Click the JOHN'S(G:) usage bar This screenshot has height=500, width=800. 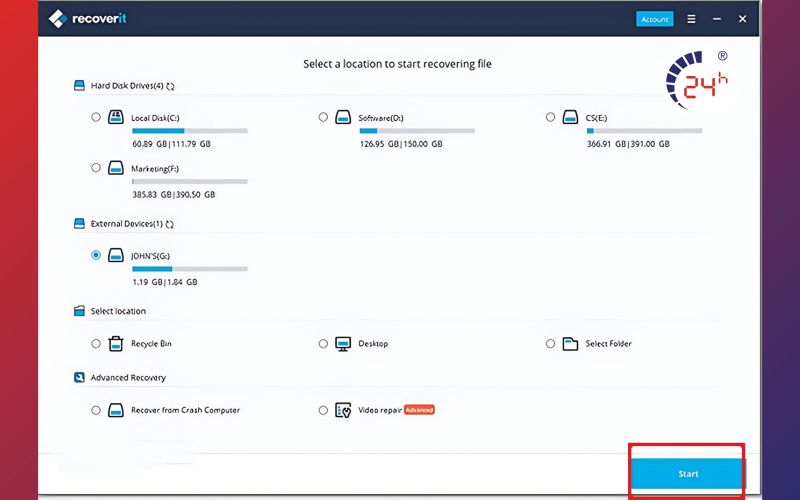point(190,269)
